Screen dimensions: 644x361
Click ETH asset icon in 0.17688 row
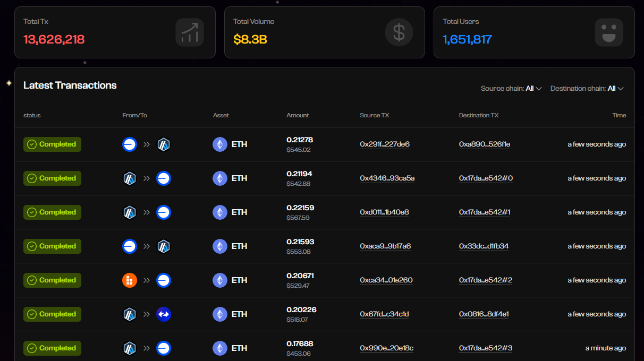pos(220,348)
